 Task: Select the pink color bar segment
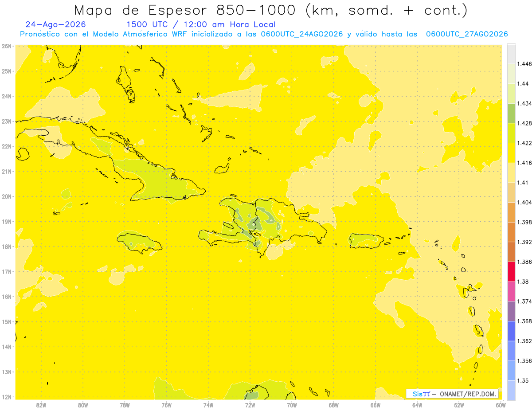click(x=511, y=291)
